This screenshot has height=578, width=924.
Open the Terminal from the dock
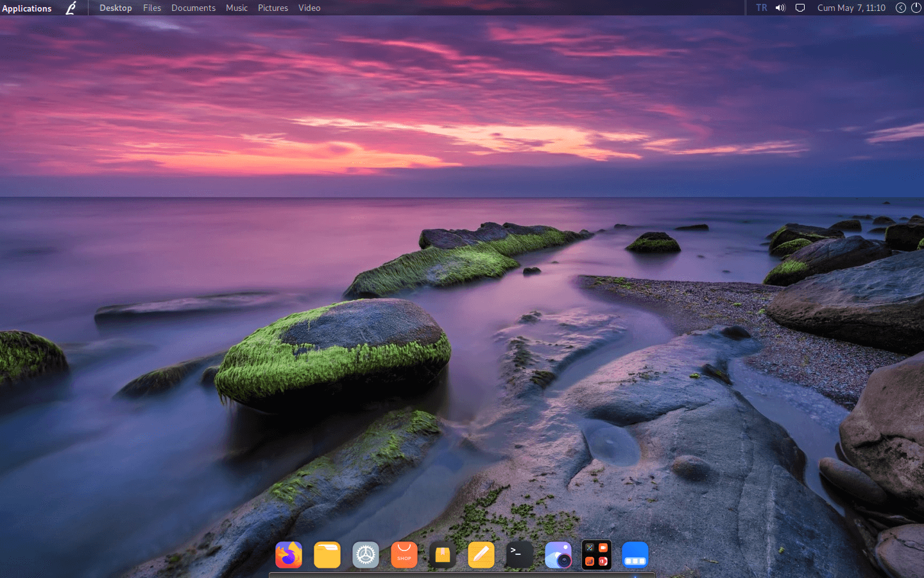point(520,555)
